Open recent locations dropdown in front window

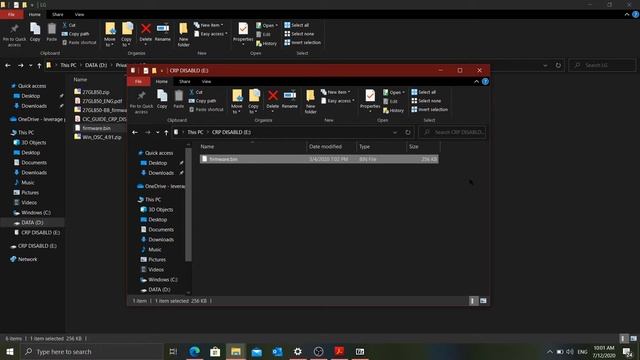click(158, 132)
